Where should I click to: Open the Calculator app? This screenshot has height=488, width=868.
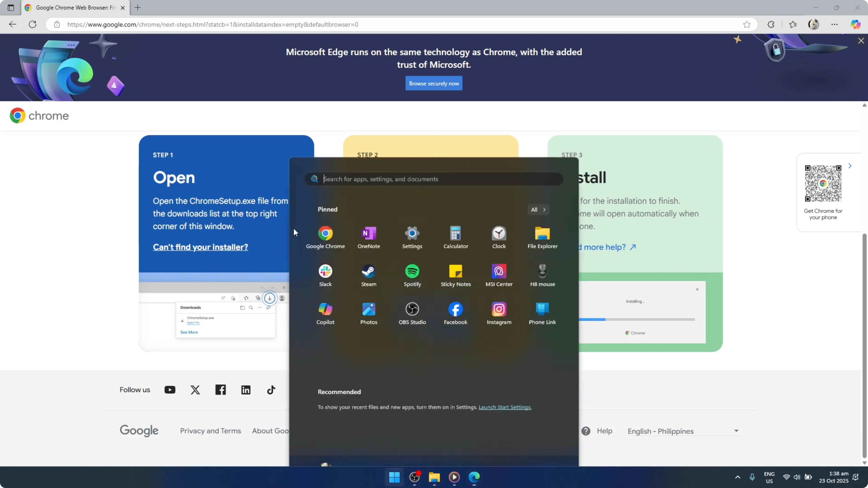455,237
